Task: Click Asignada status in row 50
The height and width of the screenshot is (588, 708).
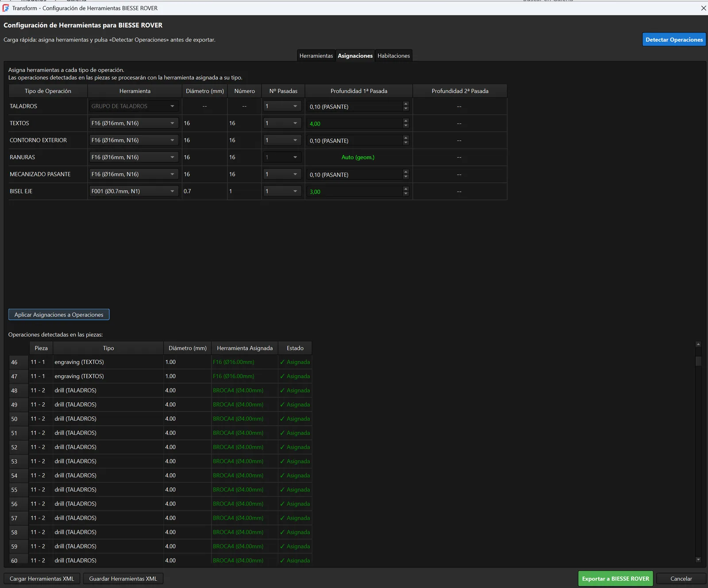Action: [x=295, y=419]
